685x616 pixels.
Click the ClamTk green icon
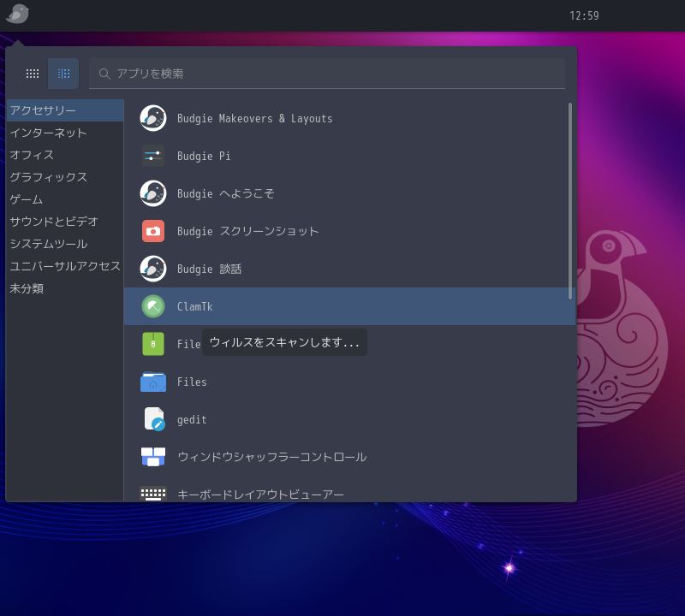click(x=153, y=306)
